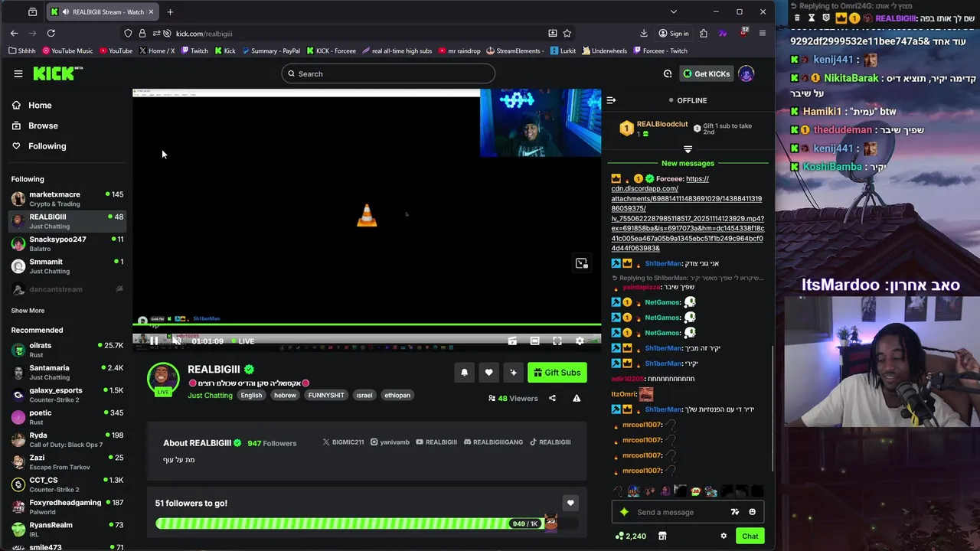Select Snackspoo247 channel in sidebar
The width and height of the screenshot is (980, 551).
67,243
